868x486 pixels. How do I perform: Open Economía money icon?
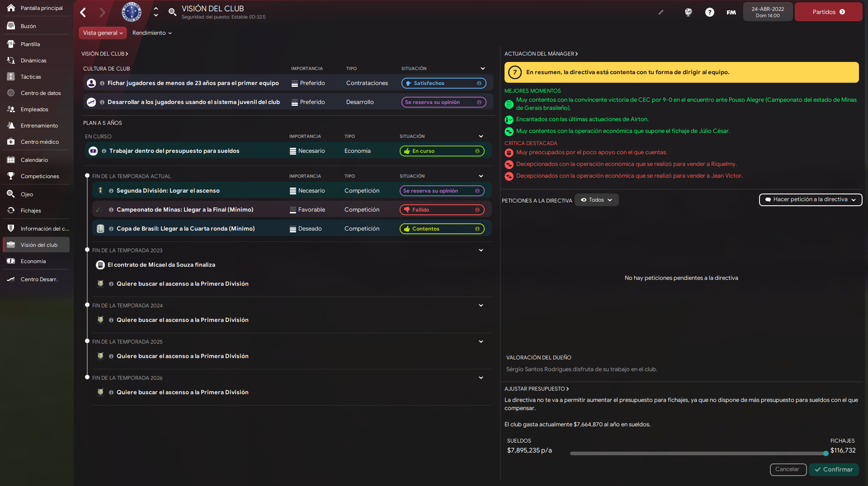pos(11,261)
